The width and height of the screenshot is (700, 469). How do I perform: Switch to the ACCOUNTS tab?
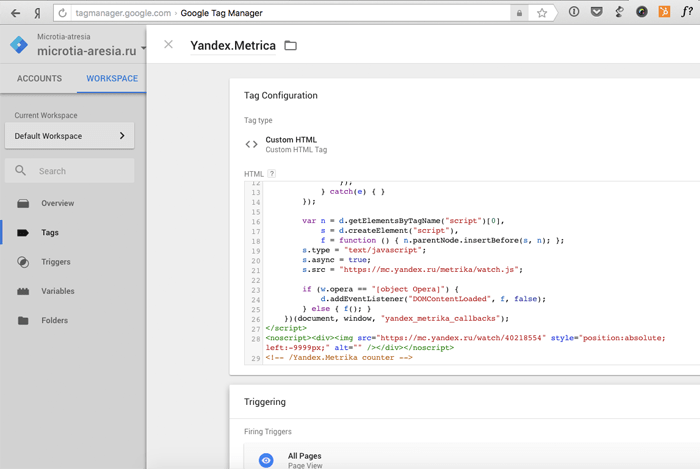point(39,79)
